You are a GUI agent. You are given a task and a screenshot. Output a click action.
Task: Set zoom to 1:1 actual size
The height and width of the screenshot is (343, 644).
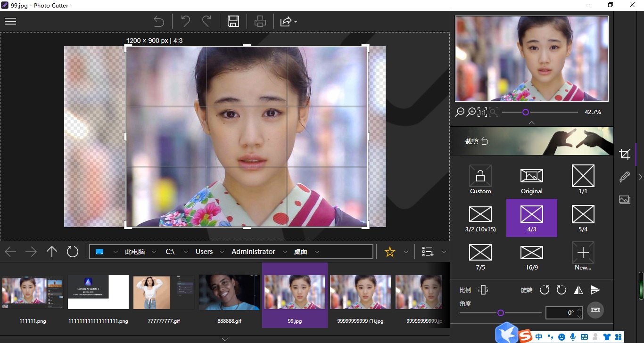[482, 112]
